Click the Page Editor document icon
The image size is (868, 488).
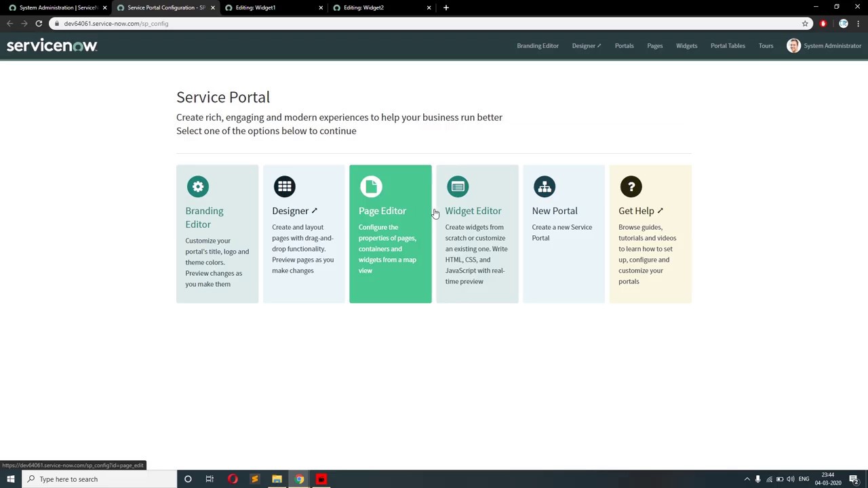[371, 186]
